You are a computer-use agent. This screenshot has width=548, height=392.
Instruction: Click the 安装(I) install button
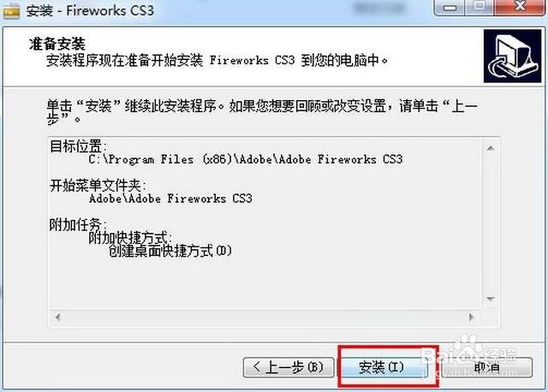384,367
